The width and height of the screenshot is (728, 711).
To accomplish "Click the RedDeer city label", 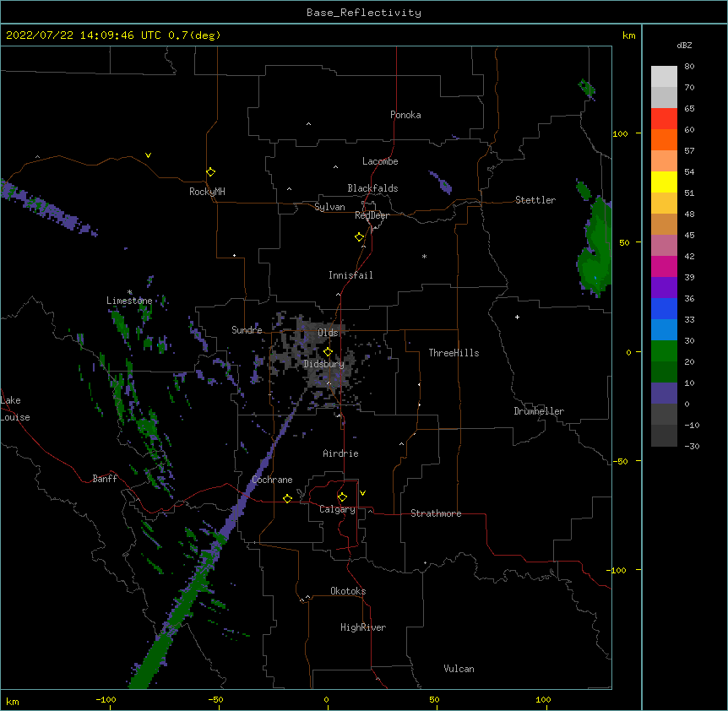I will pos(372,215).
